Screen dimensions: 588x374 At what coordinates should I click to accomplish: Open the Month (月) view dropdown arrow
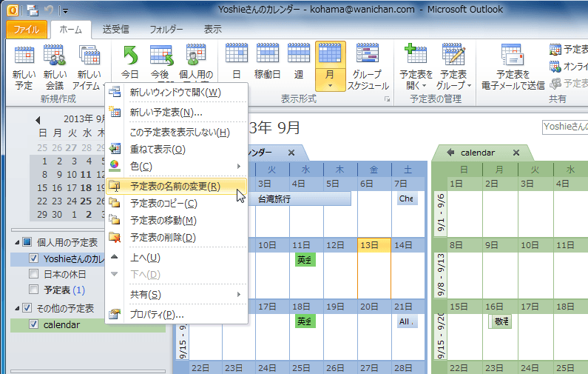(x=330, y=86)
